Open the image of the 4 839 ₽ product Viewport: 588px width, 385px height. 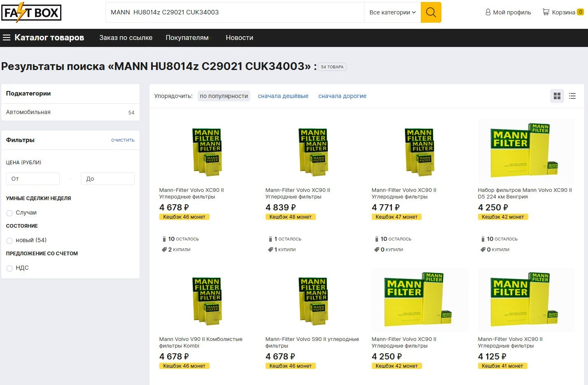coord(313,151)
